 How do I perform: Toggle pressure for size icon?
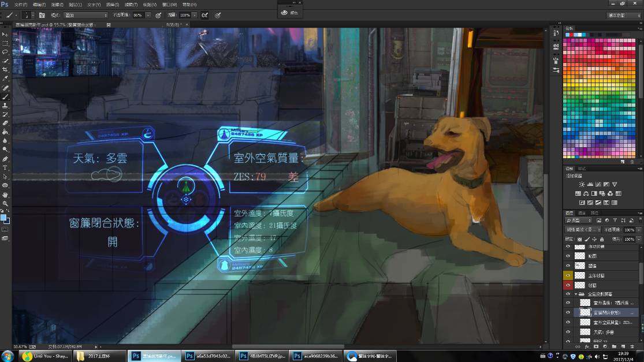(x=218, y=15)
